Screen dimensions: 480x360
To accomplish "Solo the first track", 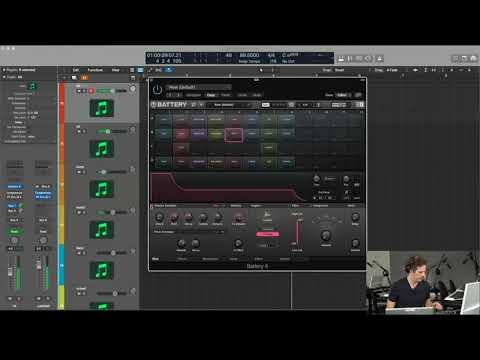I will [x=84, y=91].
